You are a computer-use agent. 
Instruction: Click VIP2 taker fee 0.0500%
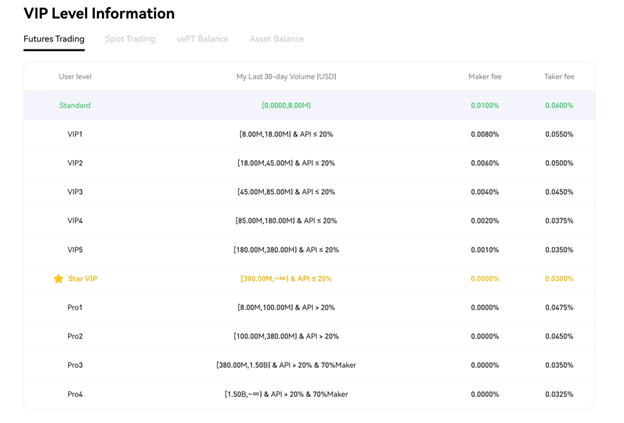point(559,163)
